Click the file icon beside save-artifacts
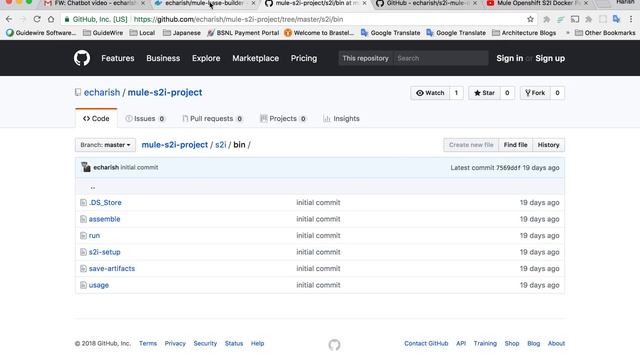 [x=83, y=269]
